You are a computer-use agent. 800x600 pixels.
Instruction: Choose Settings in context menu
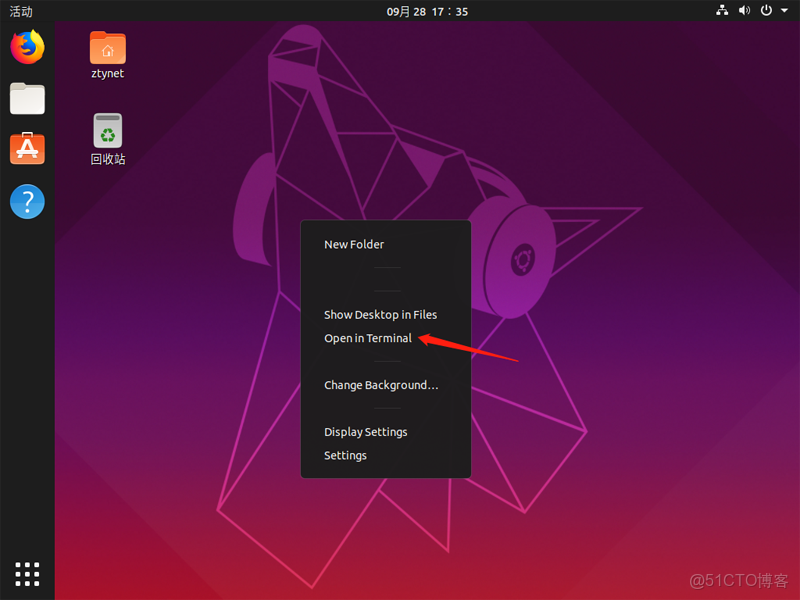pos(386,456)
